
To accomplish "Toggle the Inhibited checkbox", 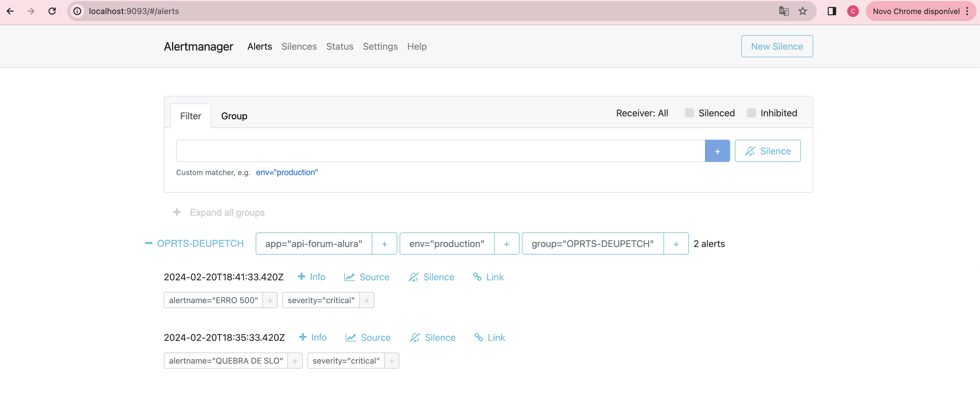I will tap(751, 113).
